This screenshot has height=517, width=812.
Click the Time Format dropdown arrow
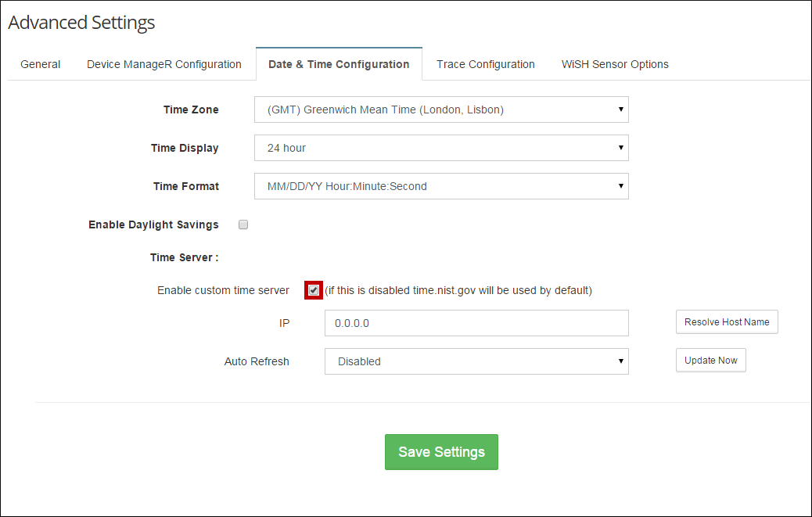(x=622, y=186)
